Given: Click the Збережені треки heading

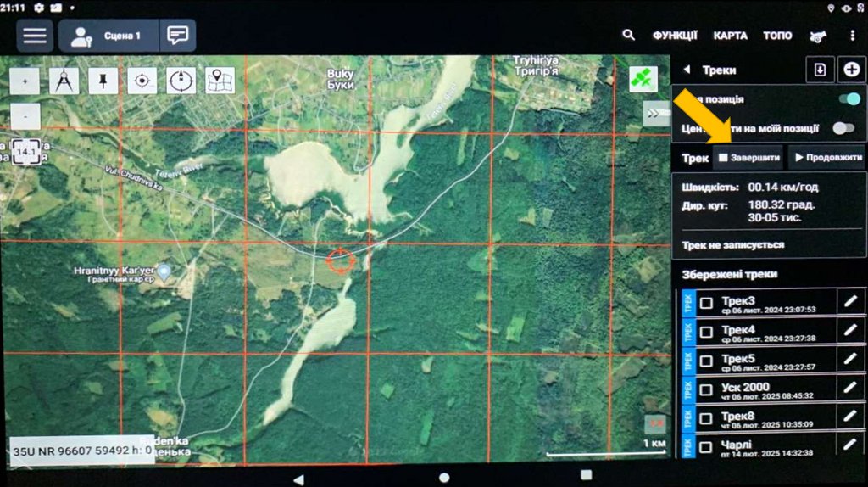Looking at the screenshot, I should click(730, 274).
